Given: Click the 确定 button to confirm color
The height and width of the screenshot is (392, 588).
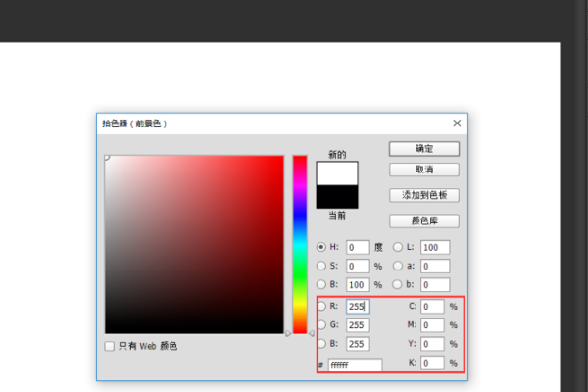Looking at the screenshot, I should (x=423, y=149).
